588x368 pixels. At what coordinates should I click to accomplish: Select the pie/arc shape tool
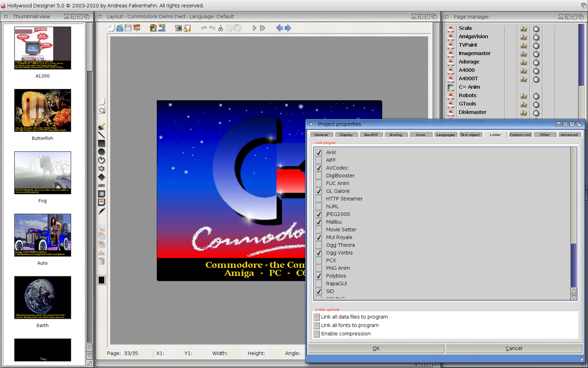102,160
